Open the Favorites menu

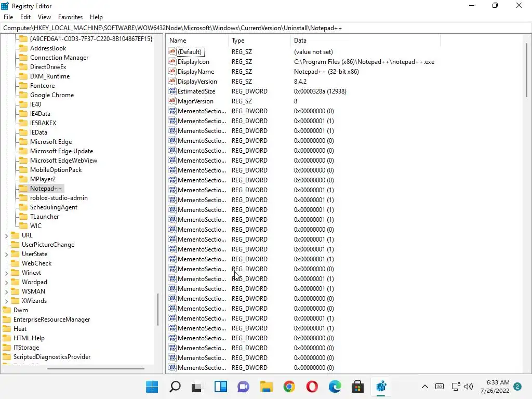[x=70, y=17]
